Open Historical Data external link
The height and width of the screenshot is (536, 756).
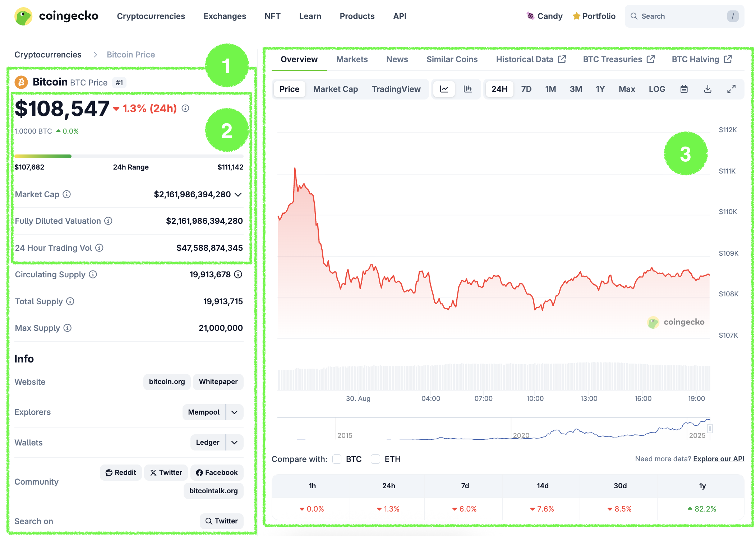[531, 59]
